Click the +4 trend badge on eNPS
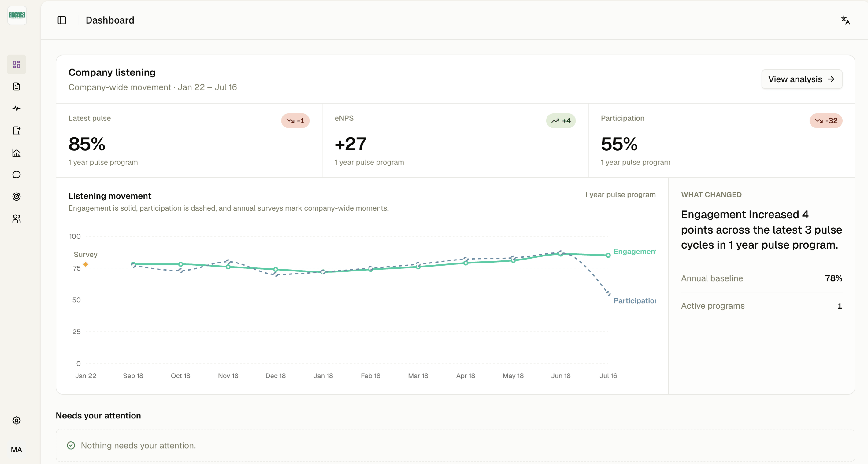The image size is (868, 464). point(561,120)
